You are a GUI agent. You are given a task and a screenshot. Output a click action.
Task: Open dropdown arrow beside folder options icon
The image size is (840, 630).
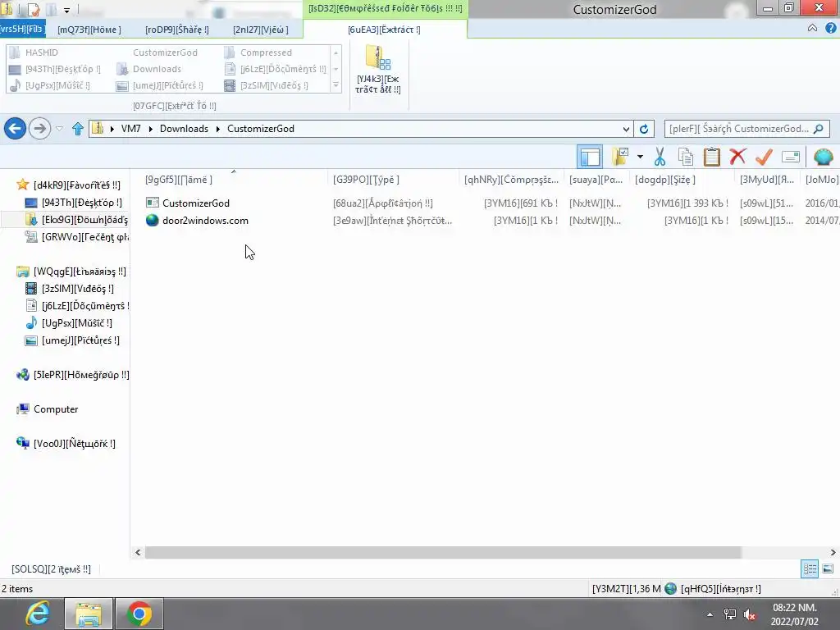(x=640, y=157)
